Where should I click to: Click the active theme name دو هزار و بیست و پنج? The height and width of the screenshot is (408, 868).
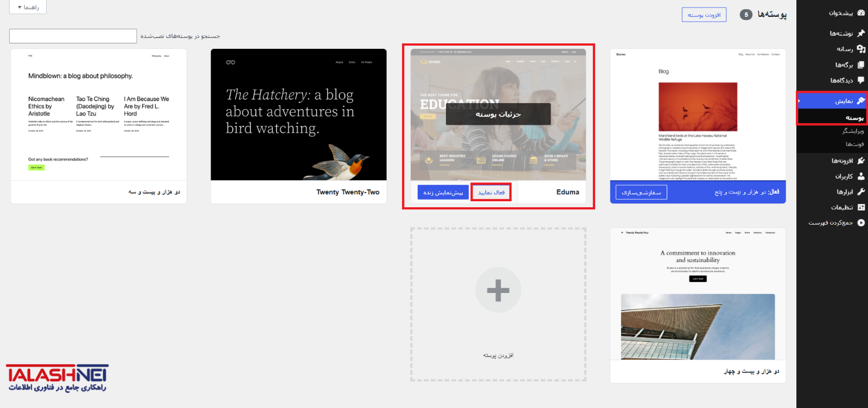coord(740,192)
